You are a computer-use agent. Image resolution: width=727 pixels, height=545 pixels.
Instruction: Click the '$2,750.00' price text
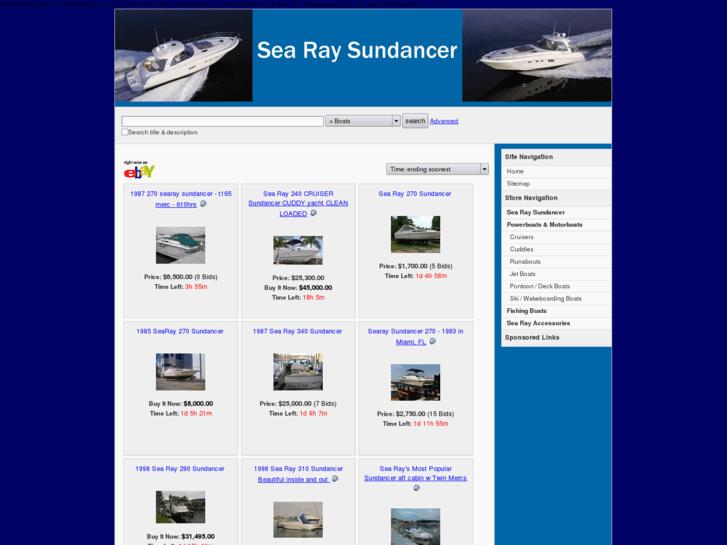point(411,414)
